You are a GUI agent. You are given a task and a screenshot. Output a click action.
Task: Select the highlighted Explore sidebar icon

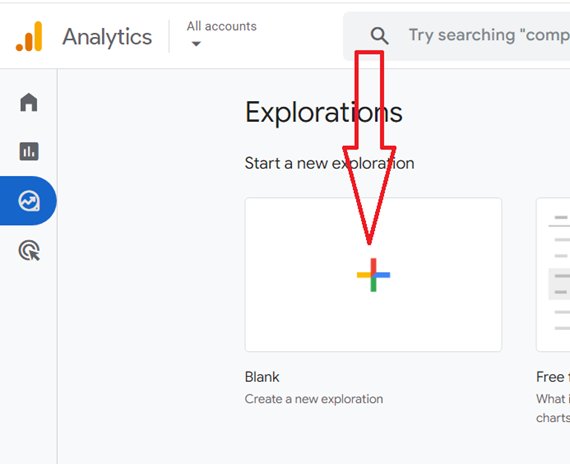[x=29, y=201]
